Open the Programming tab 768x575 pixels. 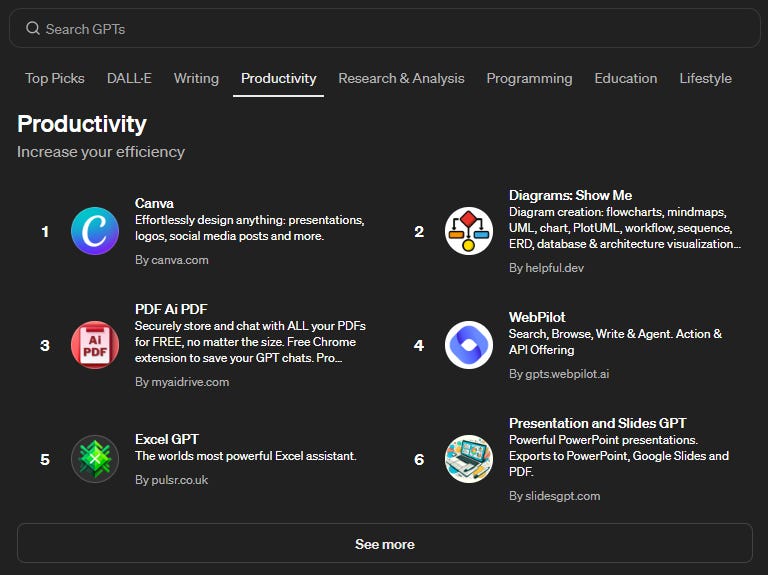pos(529,78)
